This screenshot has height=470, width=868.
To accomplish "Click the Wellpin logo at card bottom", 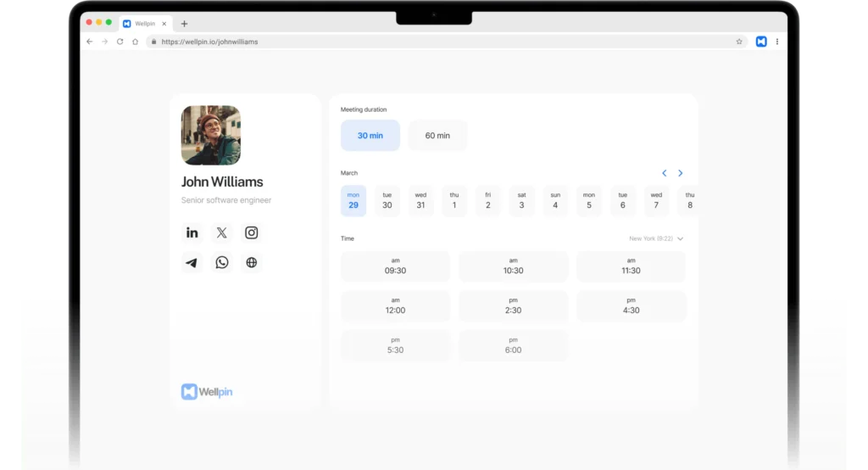I will [x=207, y=391].
